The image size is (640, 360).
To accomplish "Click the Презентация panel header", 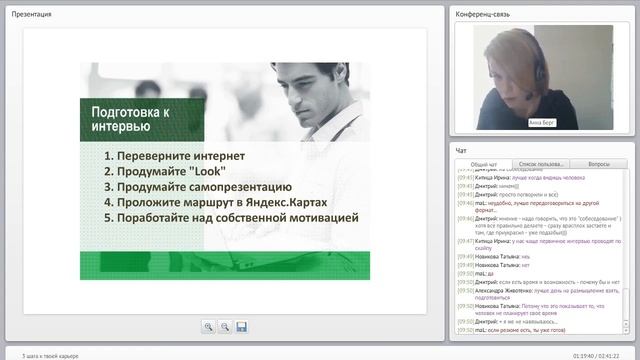I will coord(31,14).
